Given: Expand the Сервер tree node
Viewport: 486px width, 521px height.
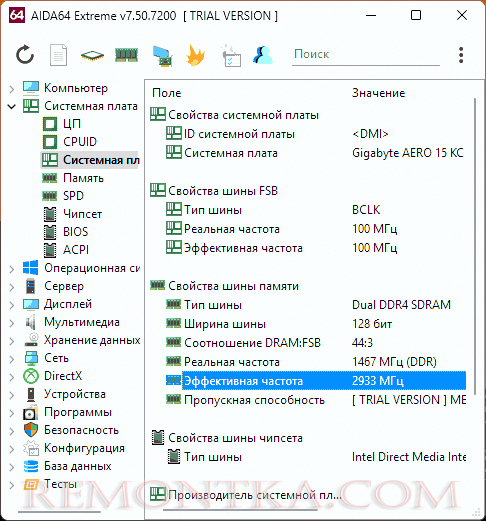Looking at the screenshot, I should point(12,287).
